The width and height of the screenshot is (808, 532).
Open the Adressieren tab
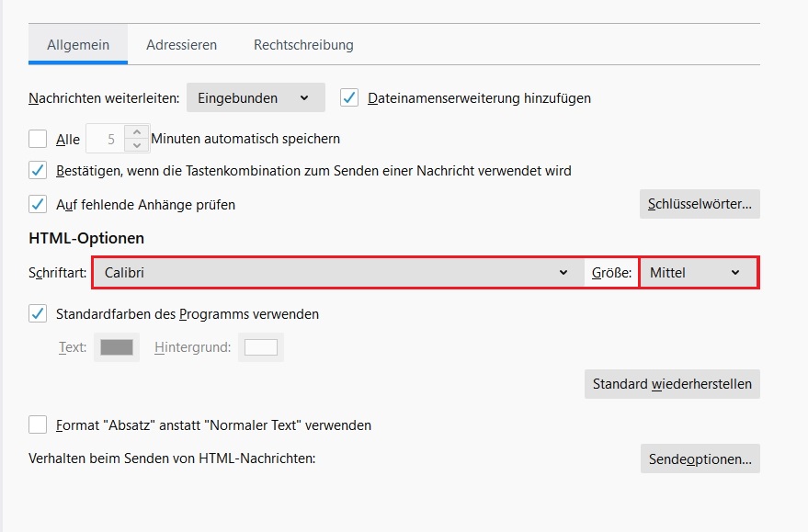181,44
